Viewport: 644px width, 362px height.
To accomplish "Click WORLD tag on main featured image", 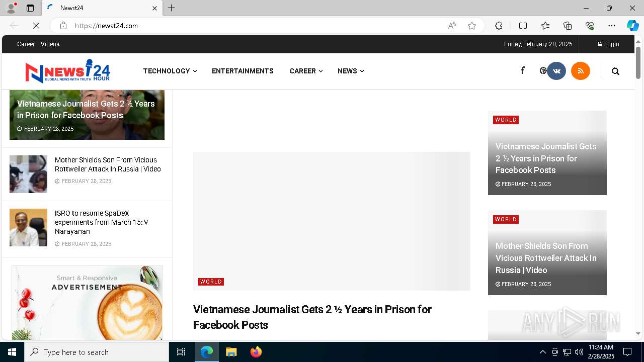I will [x=211, y=282].
